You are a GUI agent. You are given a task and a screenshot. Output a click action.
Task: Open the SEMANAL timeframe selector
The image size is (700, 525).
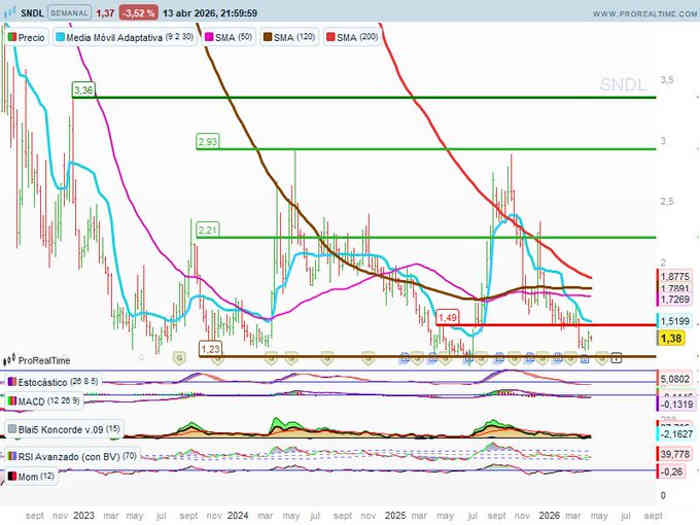coord(69,14)
